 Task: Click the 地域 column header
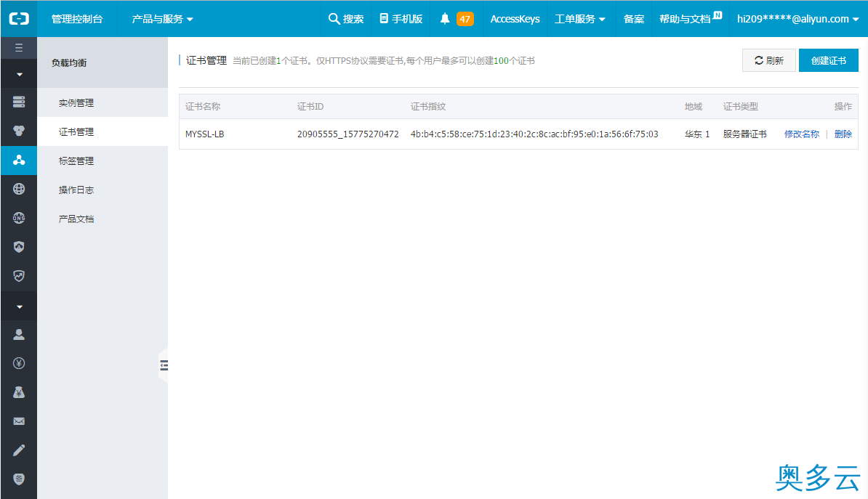click(x=694, y=106)
